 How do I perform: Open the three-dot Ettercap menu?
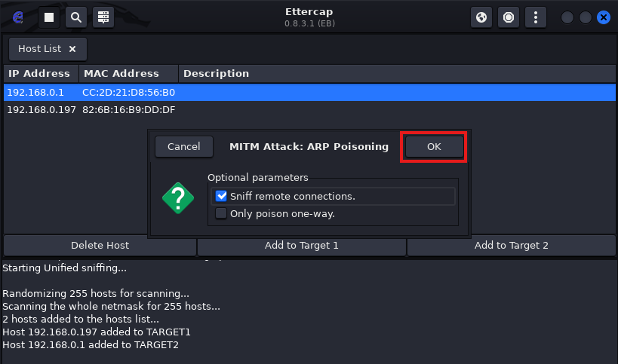tap(536, 17)
